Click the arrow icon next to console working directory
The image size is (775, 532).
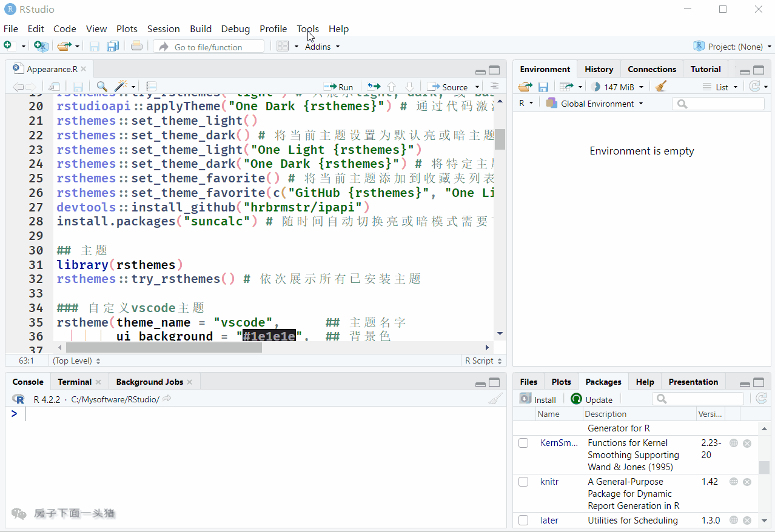pyautogui.click(x=167, y=399)
